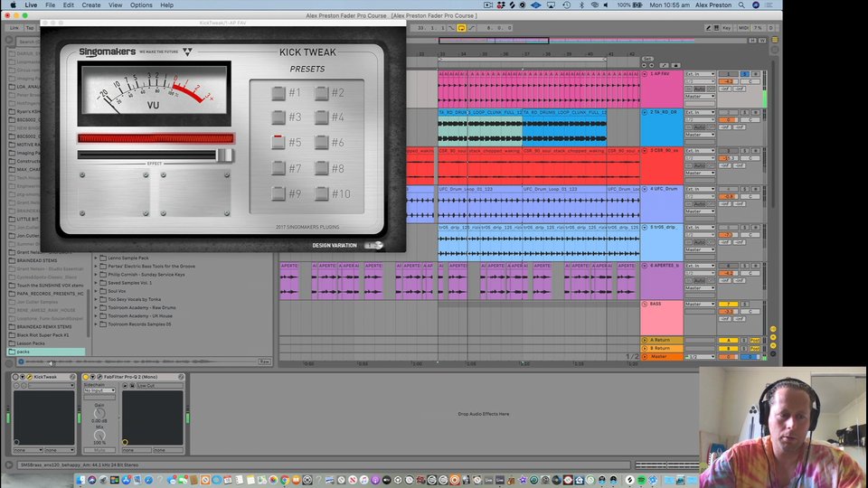Toggle KickTweak device activator
The width and height of the screenshot is (868, 488).
coord(15,377)
